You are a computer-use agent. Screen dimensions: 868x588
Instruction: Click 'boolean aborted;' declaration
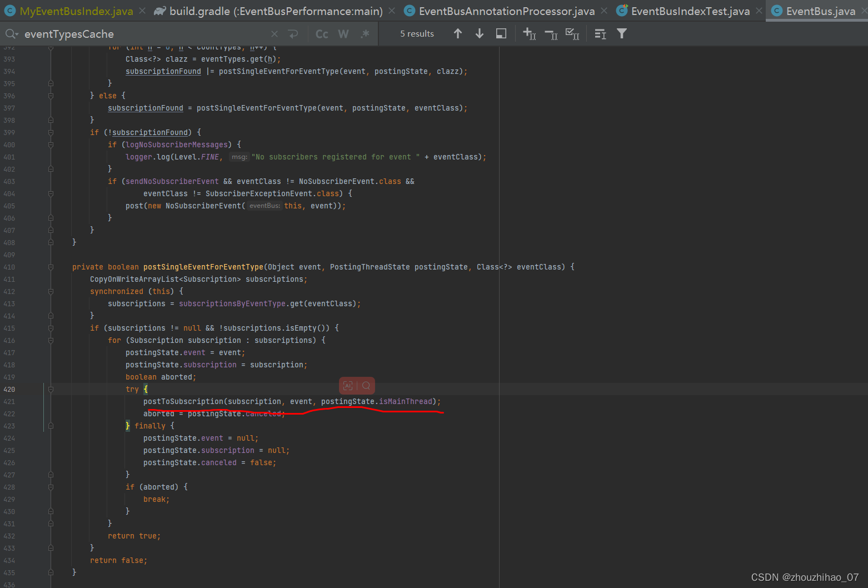tap(161, 377)
